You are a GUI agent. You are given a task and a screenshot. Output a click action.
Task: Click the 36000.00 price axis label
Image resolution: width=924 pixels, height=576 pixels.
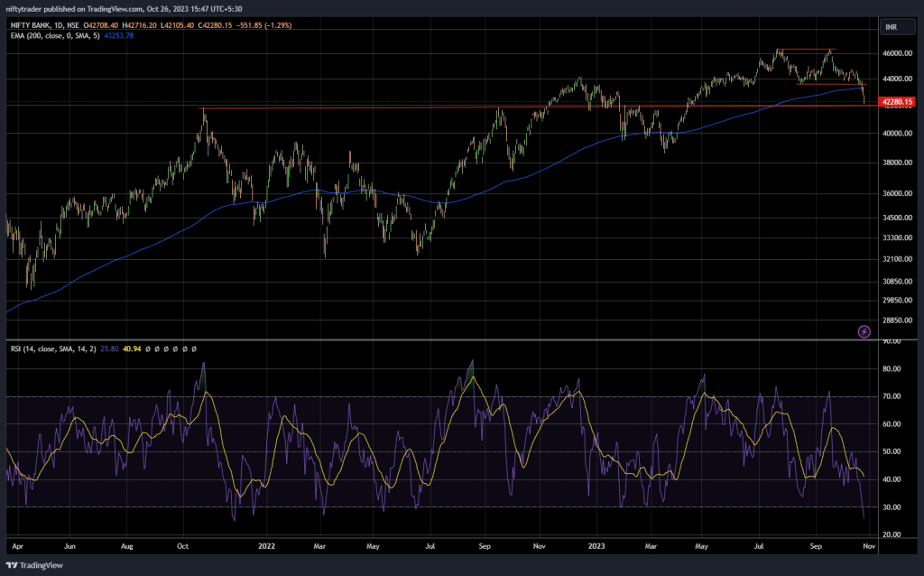coord(897,193)
